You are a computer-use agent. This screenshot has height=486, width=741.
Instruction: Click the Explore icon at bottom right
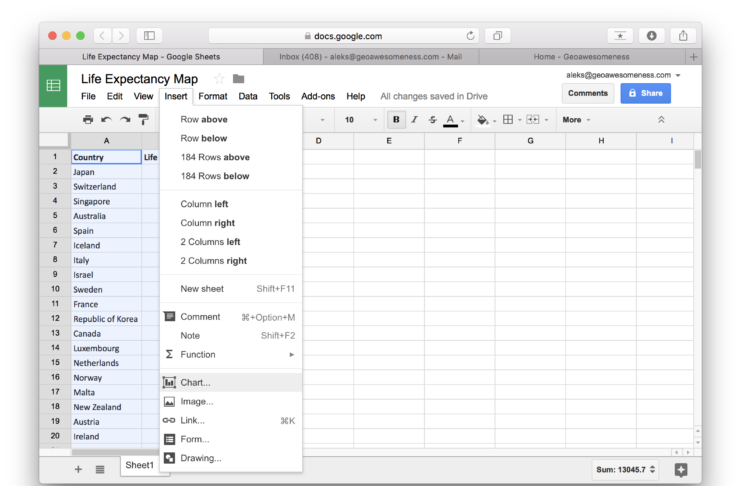point(681,468)
